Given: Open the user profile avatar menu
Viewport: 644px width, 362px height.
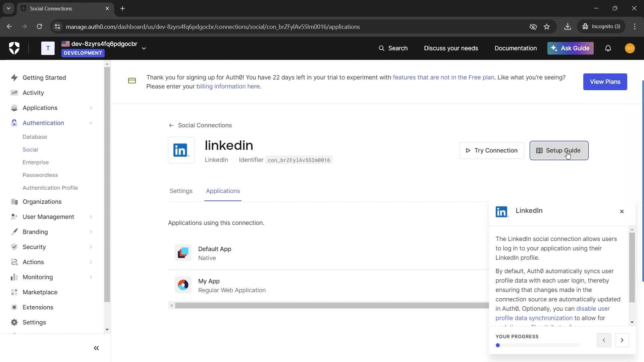Looking at the screenshot, I should pos(630,48).
